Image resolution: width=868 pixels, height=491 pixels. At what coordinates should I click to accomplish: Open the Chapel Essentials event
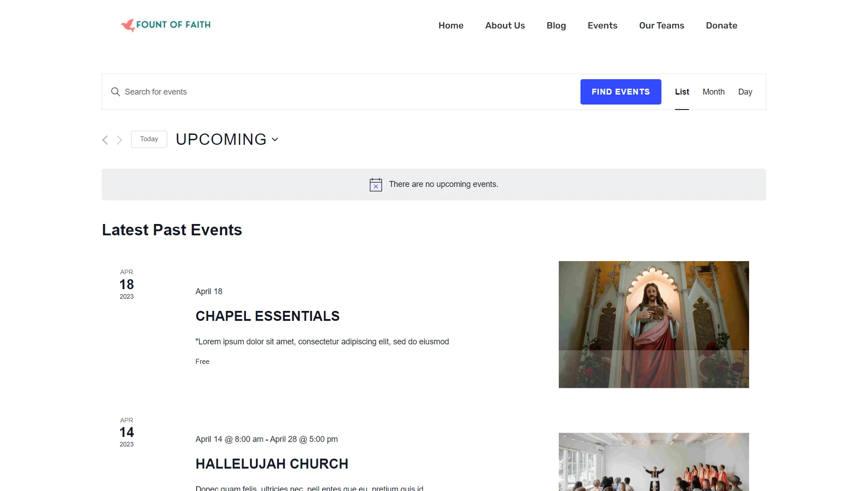coord(267,316)
